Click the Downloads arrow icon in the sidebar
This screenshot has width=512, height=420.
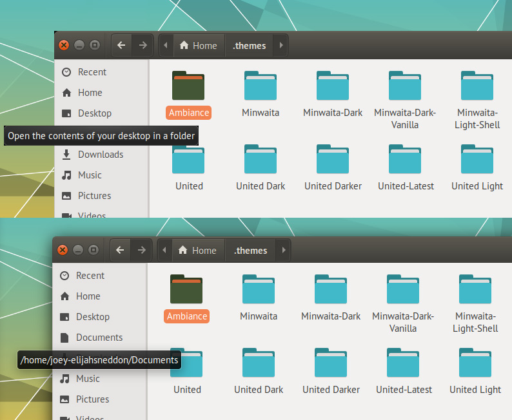tap(66, 155)
